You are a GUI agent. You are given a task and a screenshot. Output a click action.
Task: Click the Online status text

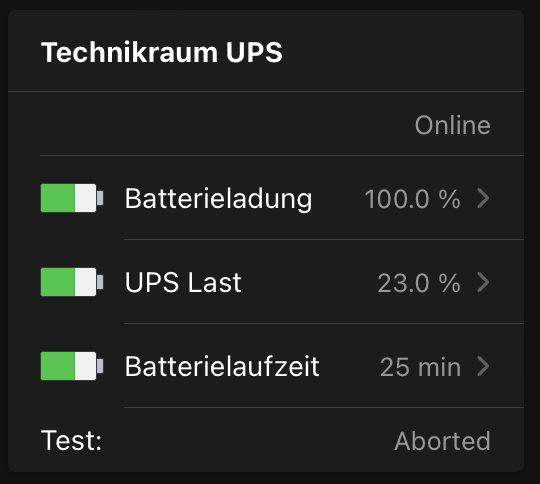(453, 125)
